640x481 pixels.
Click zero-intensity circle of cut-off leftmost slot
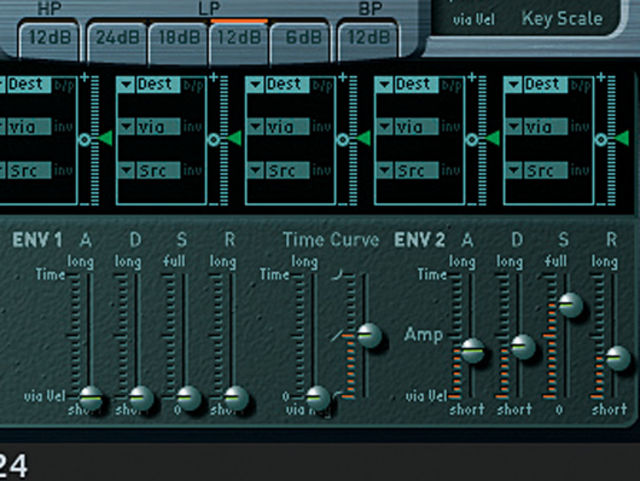click(84, 140)
